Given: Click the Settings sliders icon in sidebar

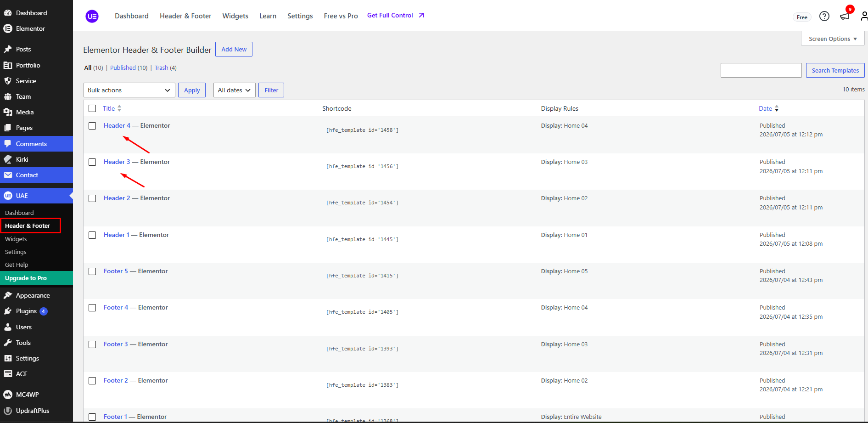Looking at the screenshot, I should point(8,358).
